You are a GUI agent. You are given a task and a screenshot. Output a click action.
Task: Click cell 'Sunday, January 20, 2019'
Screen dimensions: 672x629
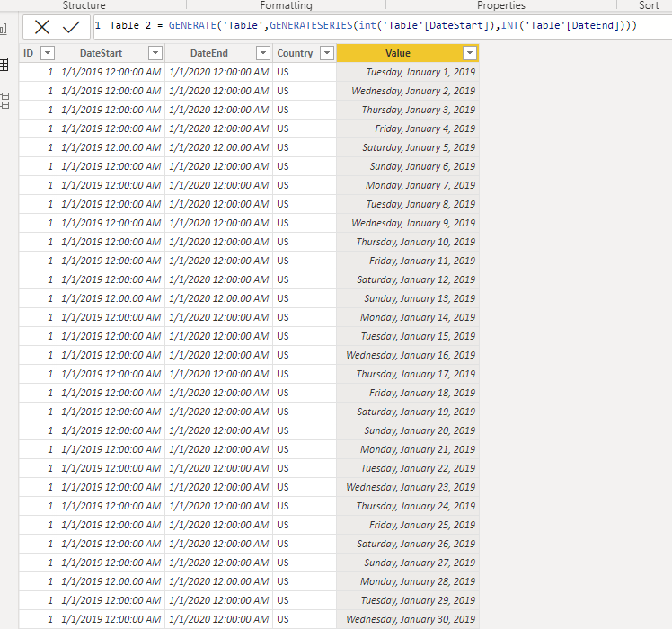point(408,430)
